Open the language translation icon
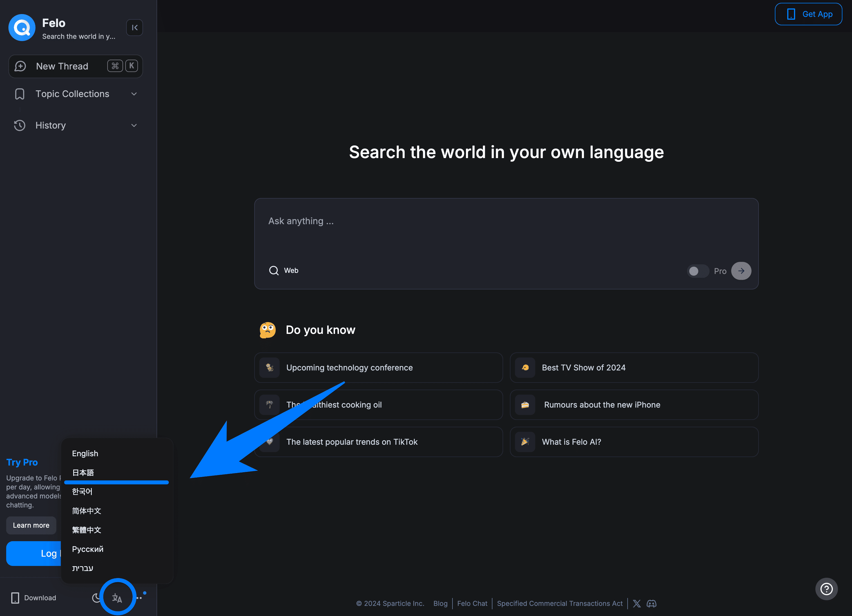The height and width of the screenshot is (616, 852). tap(117, 598)
